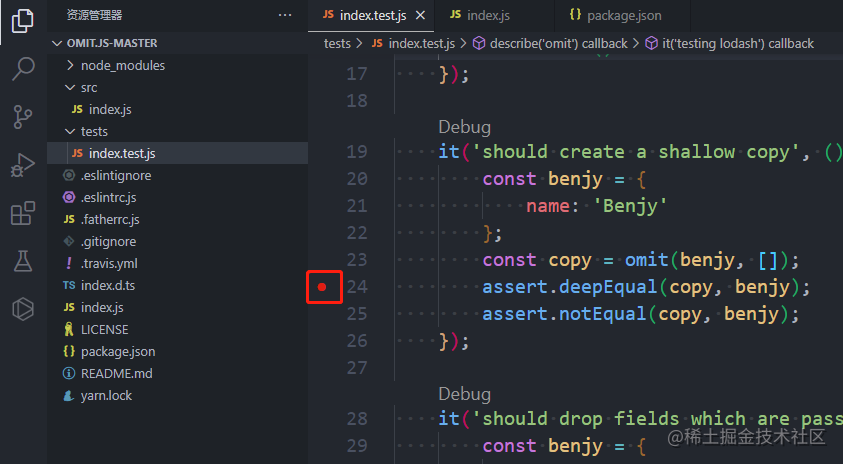
Task: Click the Debug code lens above line 19
Action: (x=465, y=127)
